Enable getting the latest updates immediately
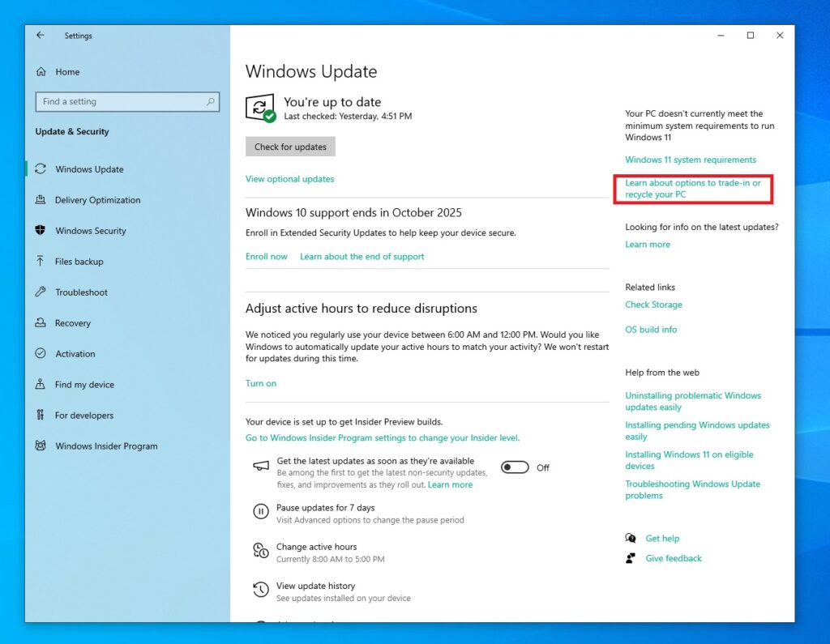Viewport: 830px width, 644px height. coord(516,467)
